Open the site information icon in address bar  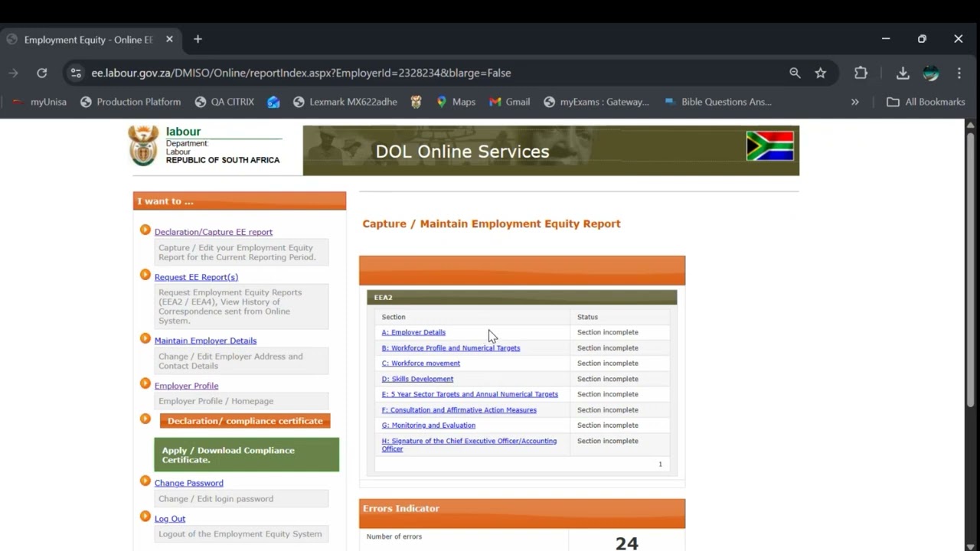coord(76,73)
